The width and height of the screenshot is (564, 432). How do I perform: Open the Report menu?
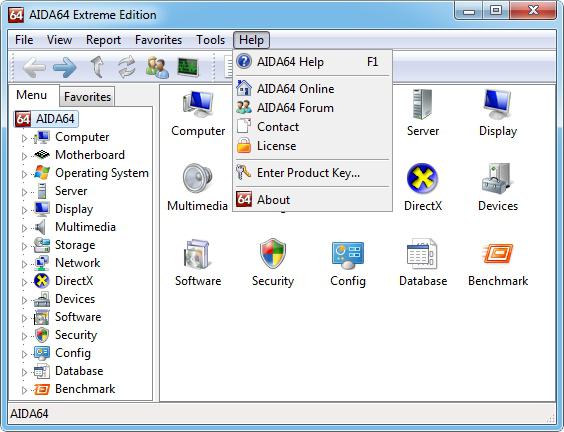103,40
